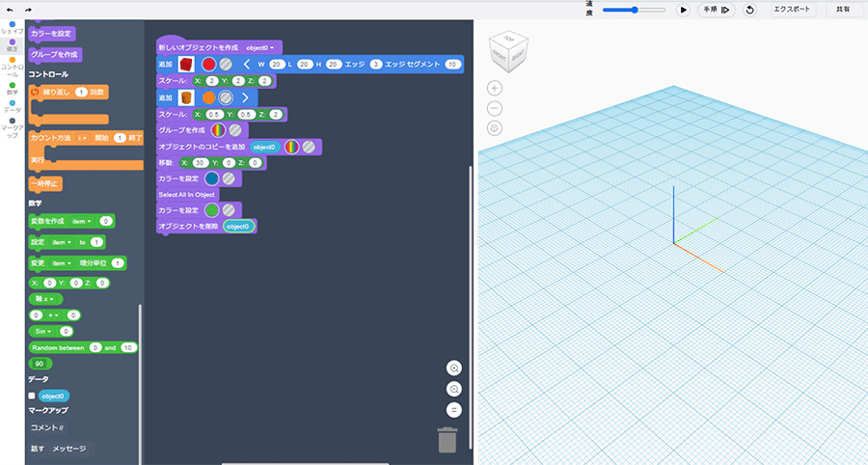
Task: Open the object0 dropdown in the new object block
Action: pos(260,48)
